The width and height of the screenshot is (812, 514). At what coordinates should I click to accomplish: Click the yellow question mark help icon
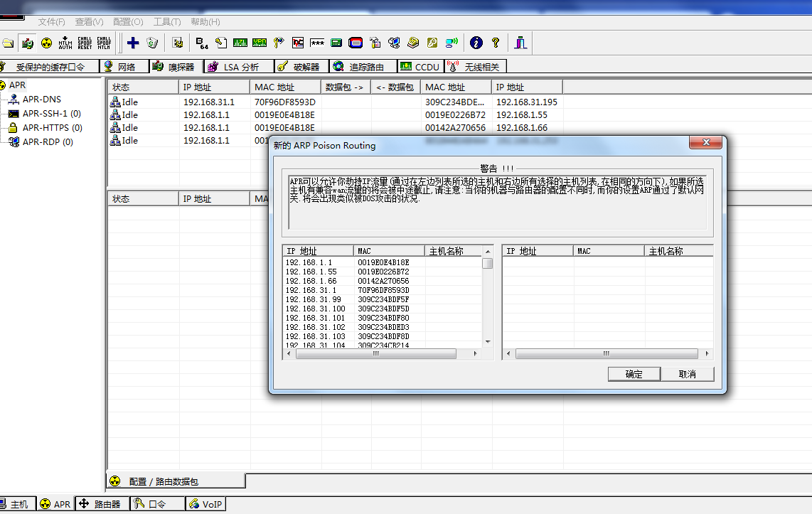(496, 43)
